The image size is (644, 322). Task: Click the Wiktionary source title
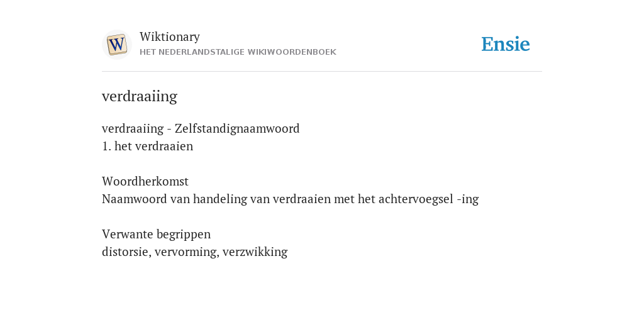click(x=170, y=37)
